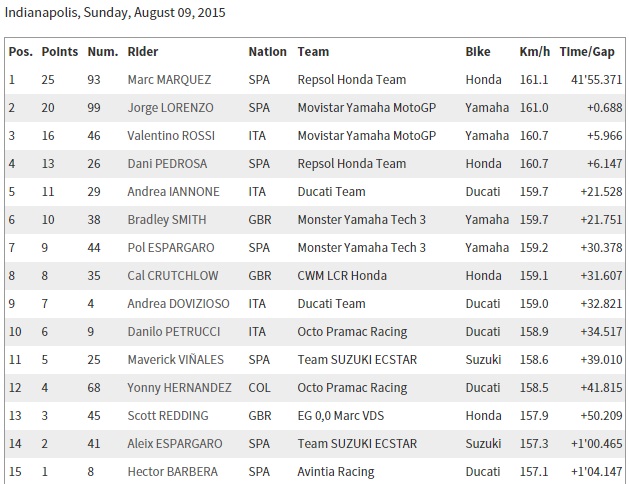
Task: Click EG 0,0 Marc VDS team
Action: (341, 416)
